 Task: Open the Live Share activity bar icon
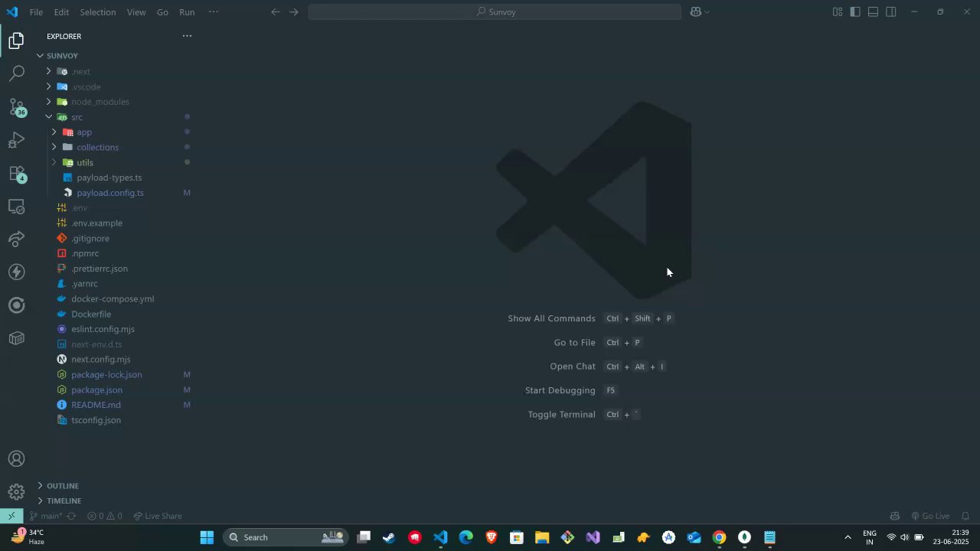(x=16, y=240)
